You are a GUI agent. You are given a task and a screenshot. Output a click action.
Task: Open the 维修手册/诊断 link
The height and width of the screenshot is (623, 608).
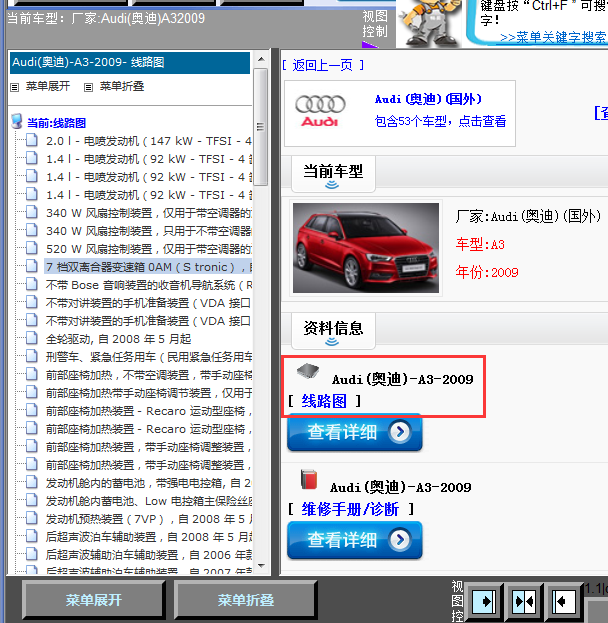coord(350,509)
